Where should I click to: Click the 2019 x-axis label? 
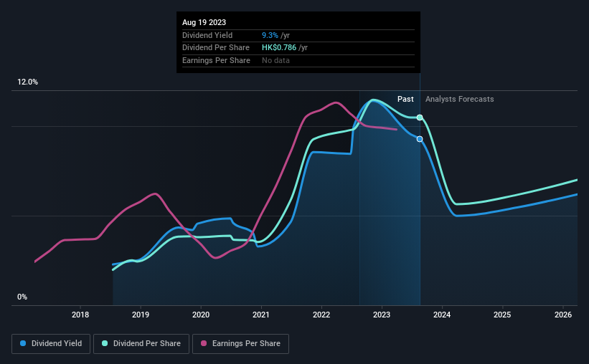pyautogui.click(x=141, y=315)
